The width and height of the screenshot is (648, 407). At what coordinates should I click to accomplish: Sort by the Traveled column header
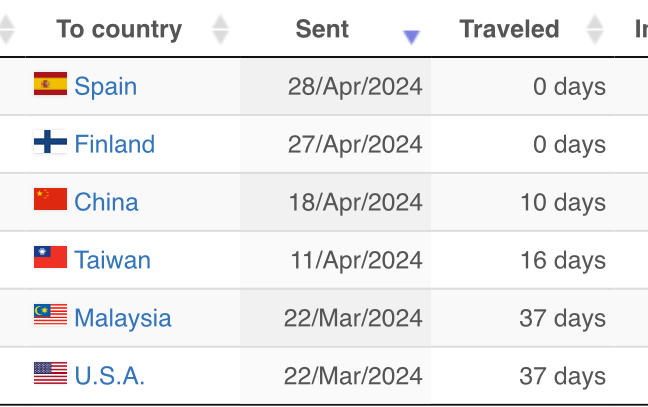point(509,29)
